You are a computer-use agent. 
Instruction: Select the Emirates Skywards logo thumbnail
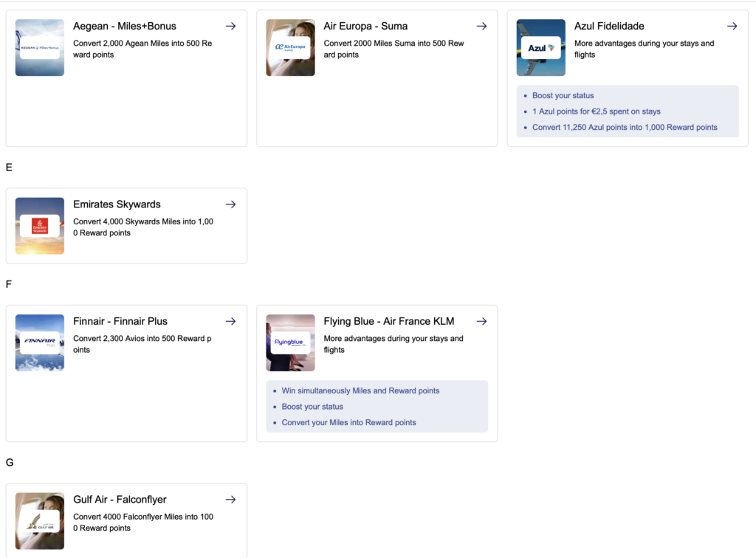tap(40, 226)
